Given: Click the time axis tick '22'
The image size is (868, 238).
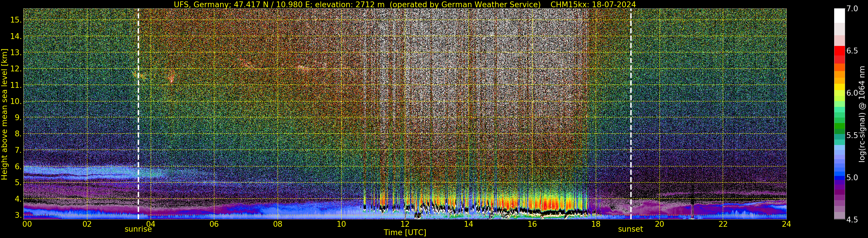Looking at the screenshot, I should coord(723,224).
